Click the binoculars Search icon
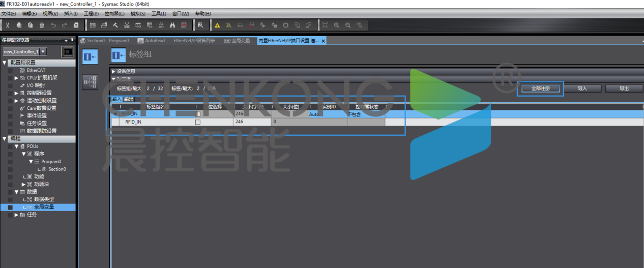This screenshot has height=268, width=644. pos(172,25)
